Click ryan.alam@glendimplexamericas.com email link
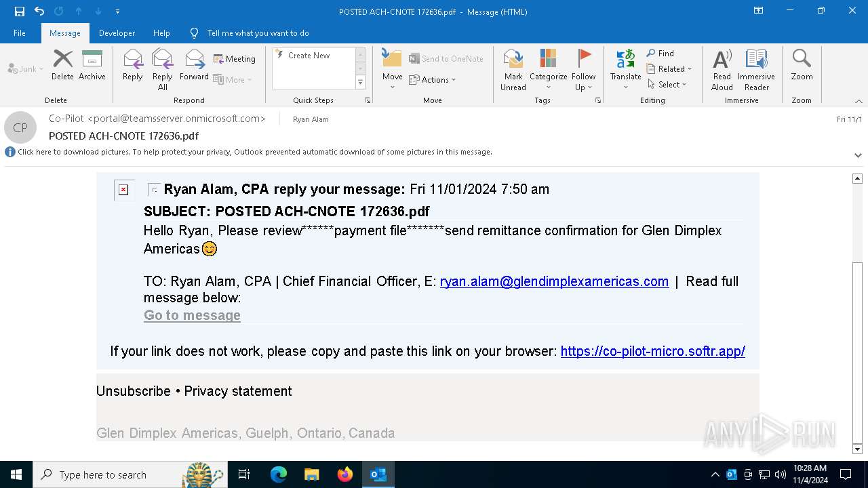The height and width of the screenshot is (488, 868). point(554,281)
